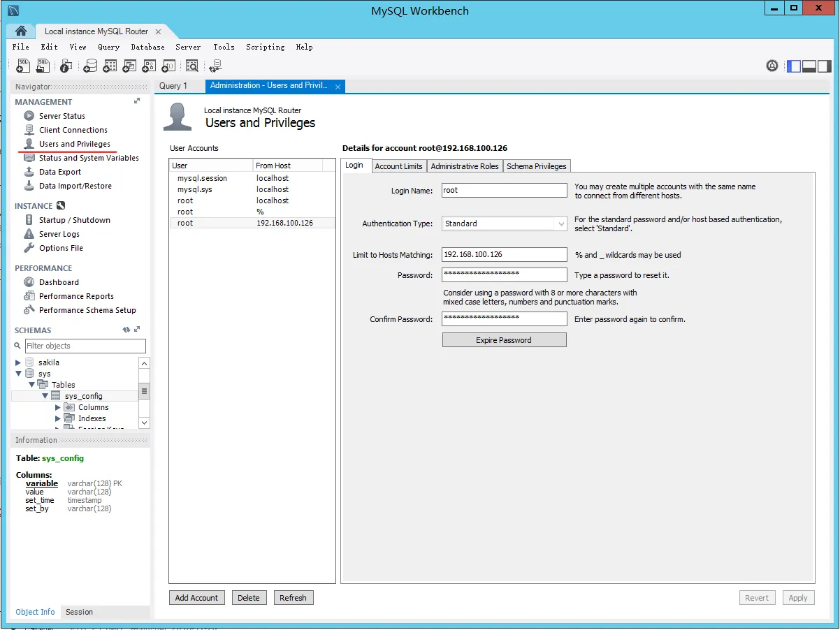Create a new view icon
Image resolution: width=840 pixels, height=630 pixels.
point(129,66)
